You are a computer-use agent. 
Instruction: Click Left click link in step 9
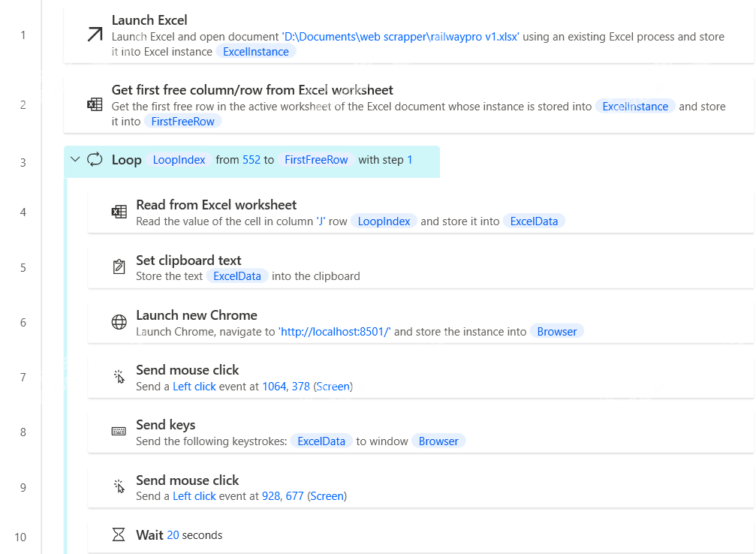(x=194, y=496)
